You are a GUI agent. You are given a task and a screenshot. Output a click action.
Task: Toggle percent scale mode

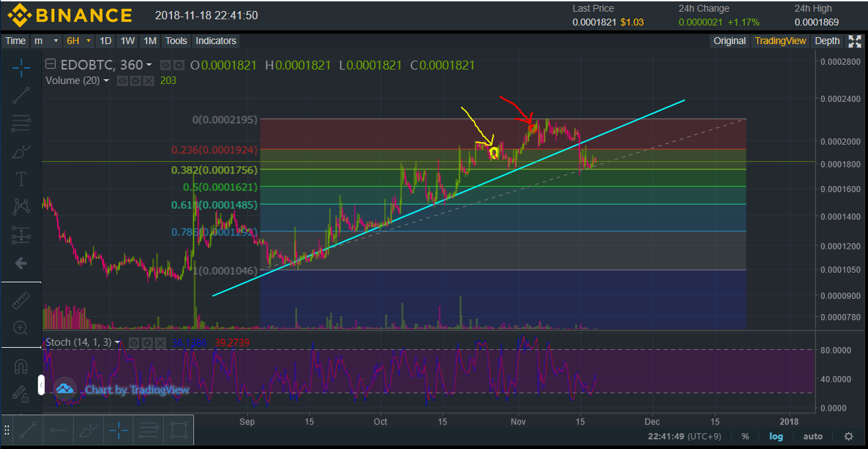coord(745,436)
